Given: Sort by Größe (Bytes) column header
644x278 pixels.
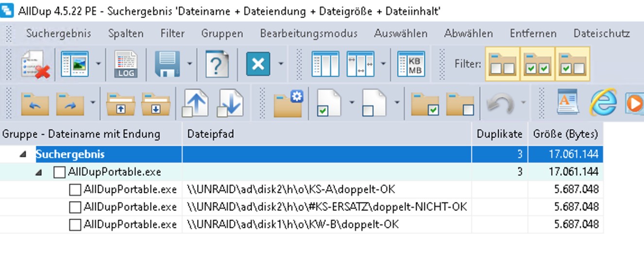Looking at the screenshot, I should point(565,134).
